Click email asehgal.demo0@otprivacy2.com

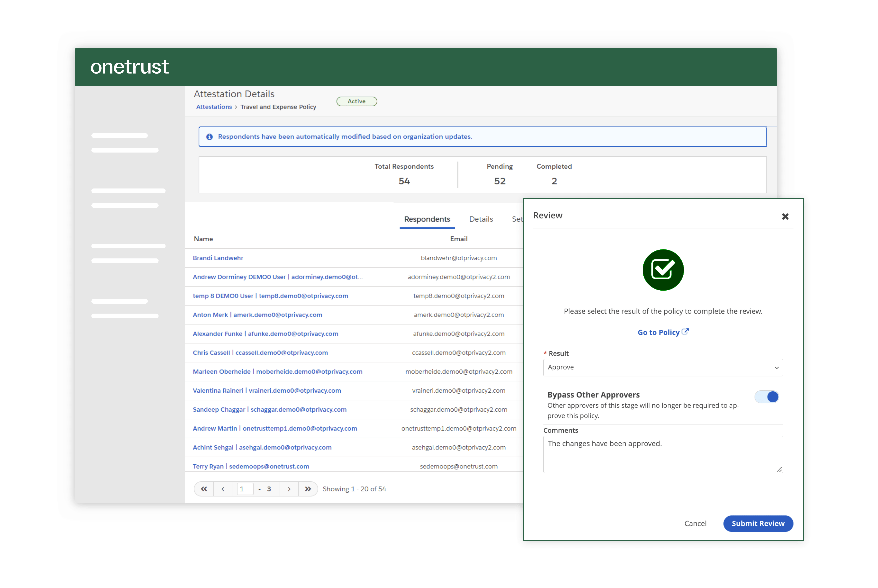point(458,447)
